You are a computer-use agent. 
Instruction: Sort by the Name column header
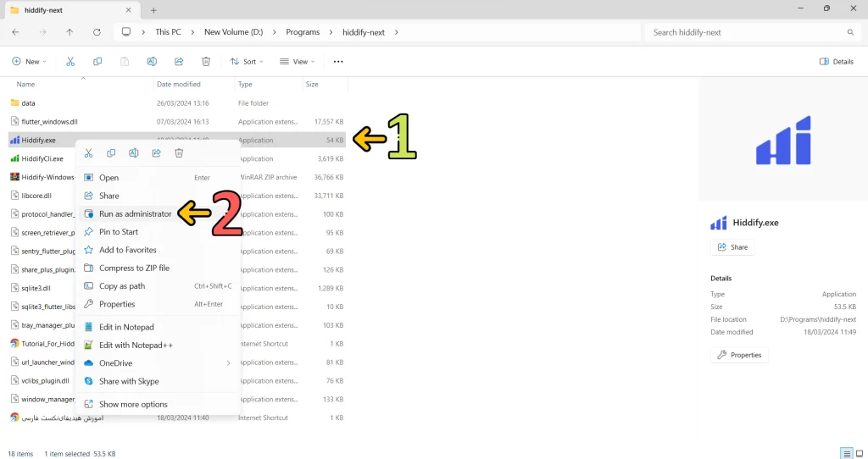point(25,84)
